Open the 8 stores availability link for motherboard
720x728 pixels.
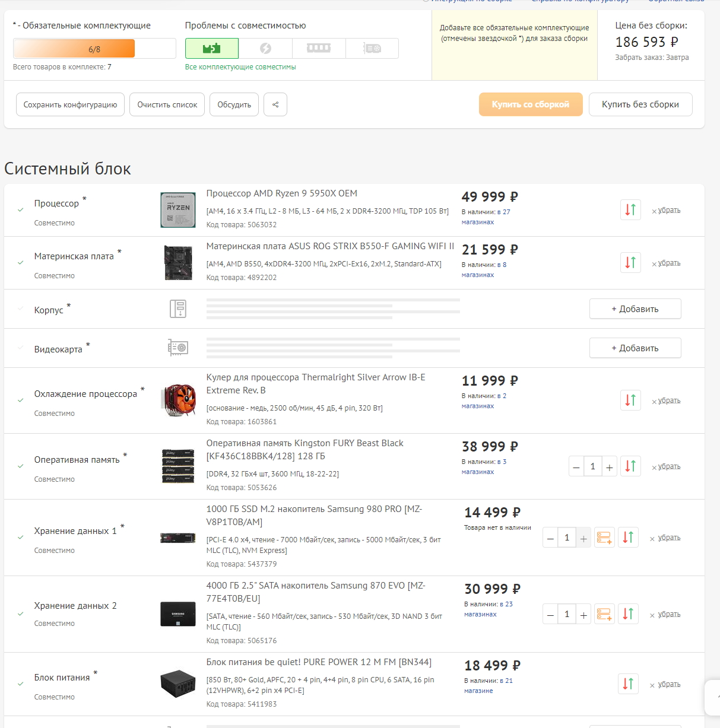click(484, 269)
